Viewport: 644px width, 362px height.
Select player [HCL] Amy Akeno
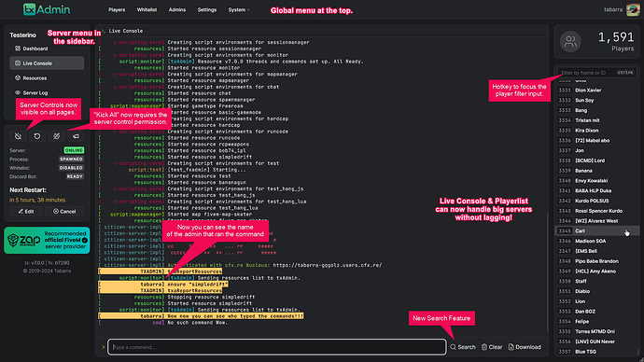click(x=596, y=271)
